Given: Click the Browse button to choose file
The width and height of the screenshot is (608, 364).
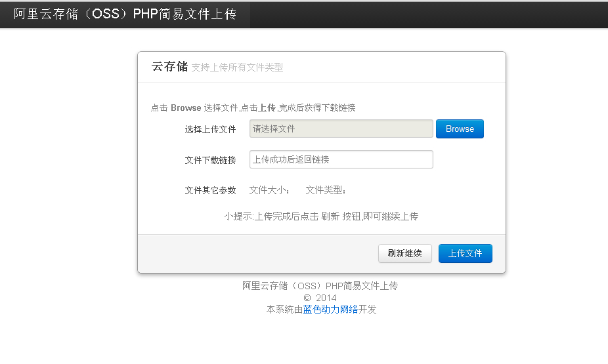Looking at the screenshot, I should point(460,129).
